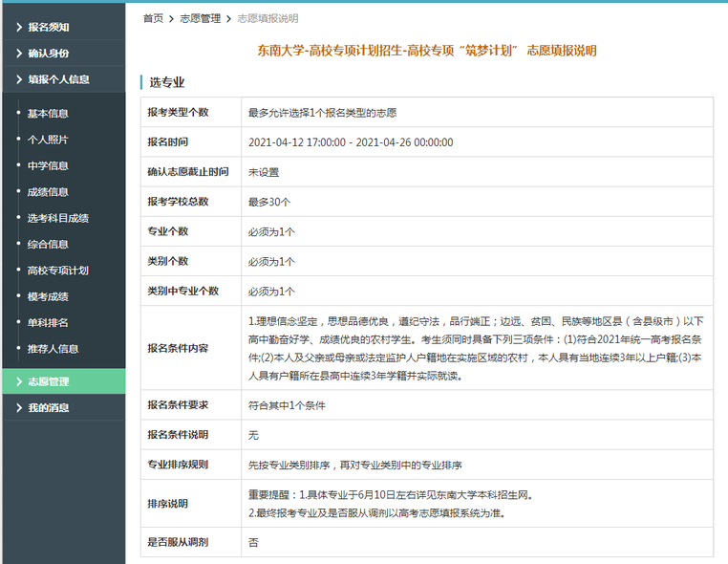Click the 选专业 section heading
Image resolution: width=728 pixels, height=564 pixels.
point(167,83)
